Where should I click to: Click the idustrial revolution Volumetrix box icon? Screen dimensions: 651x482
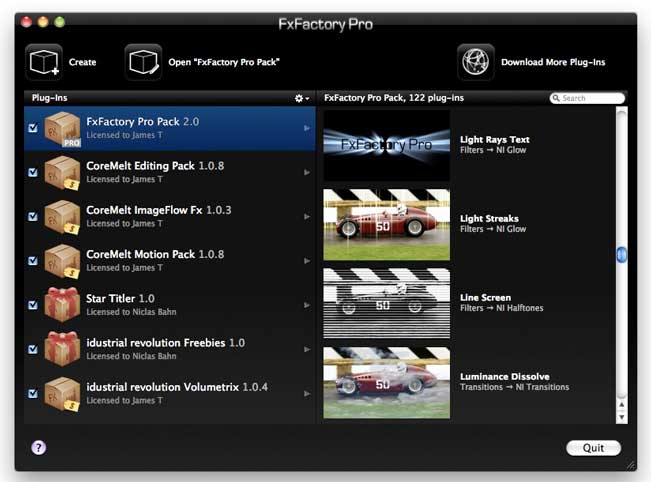(x=62, y=394)
